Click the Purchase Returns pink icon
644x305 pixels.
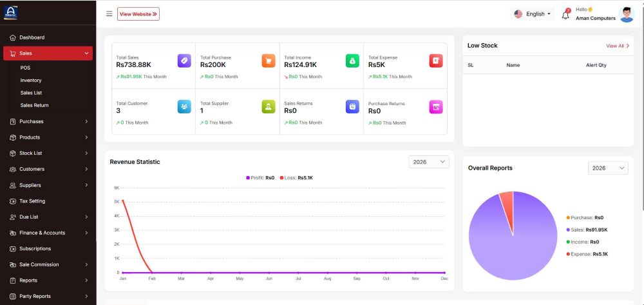pyautogui.click(x=436, y=106)
